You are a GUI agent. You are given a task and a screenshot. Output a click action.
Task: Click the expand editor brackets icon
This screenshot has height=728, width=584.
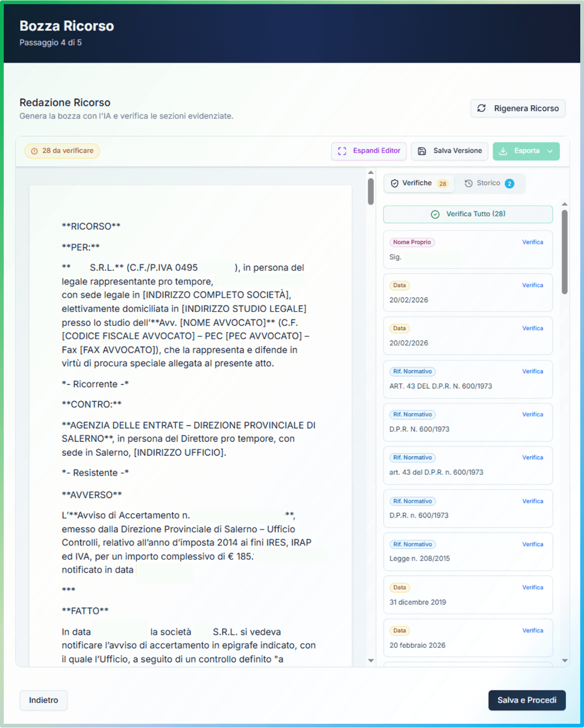point(342,151)
